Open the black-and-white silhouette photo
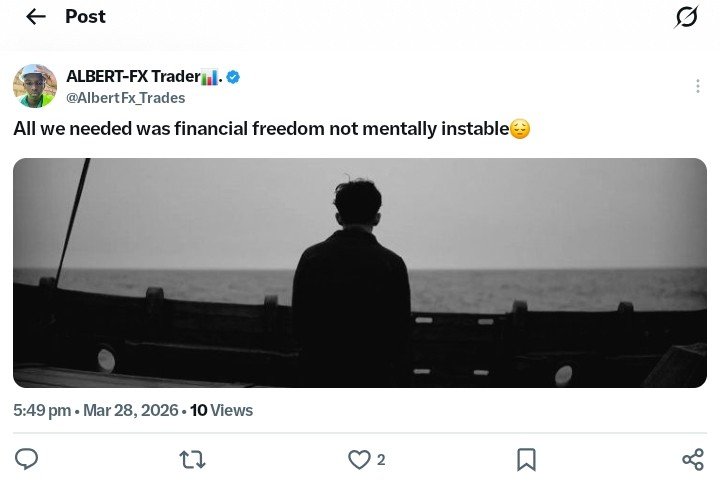The width and height of the screenshot is (720, 484). [x=360, y=272]
